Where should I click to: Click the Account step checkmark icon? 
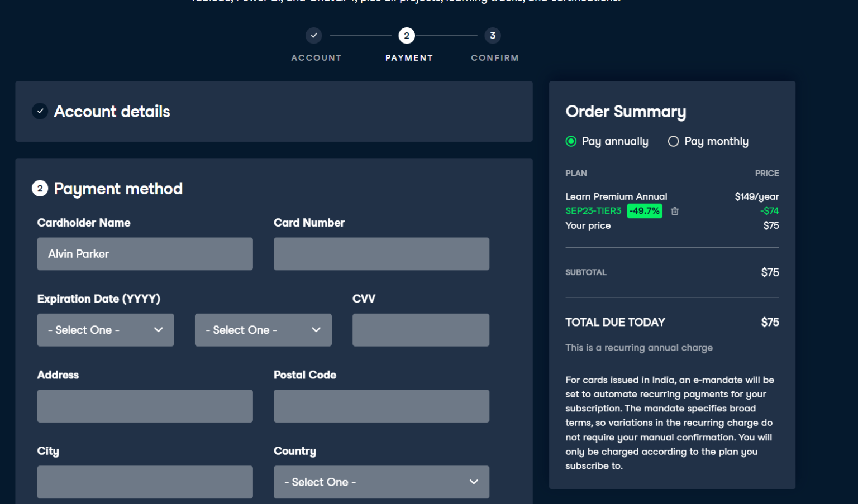[314, 35]
